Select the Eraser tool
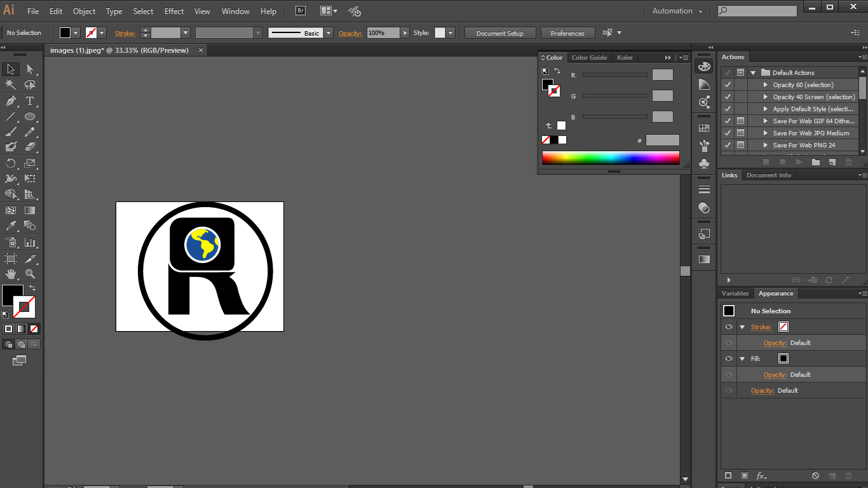 tap(30, 147)
